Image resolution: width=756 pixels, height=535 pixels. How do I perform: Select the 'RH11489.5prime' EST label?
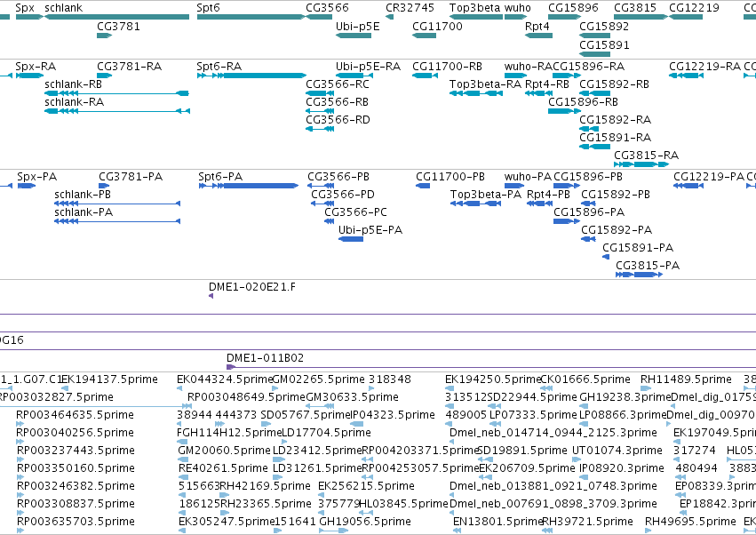[x=686, y=379]
